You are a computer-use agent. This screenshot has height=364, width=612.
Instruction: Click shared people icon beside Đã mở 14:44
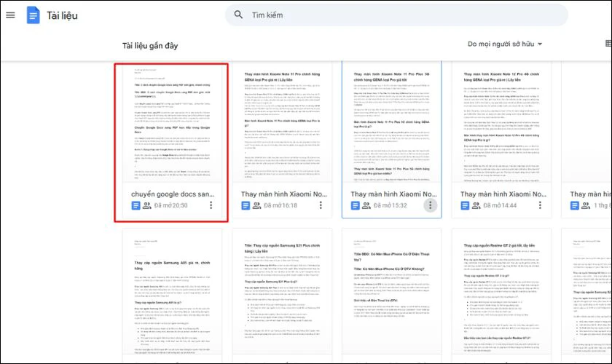click(x=476, y=205)
